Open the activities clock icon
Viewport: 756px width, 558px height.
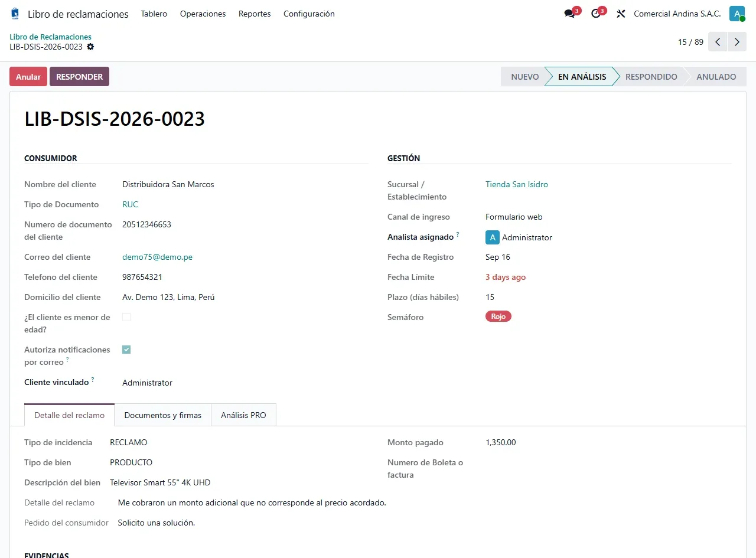pos(595,14)
